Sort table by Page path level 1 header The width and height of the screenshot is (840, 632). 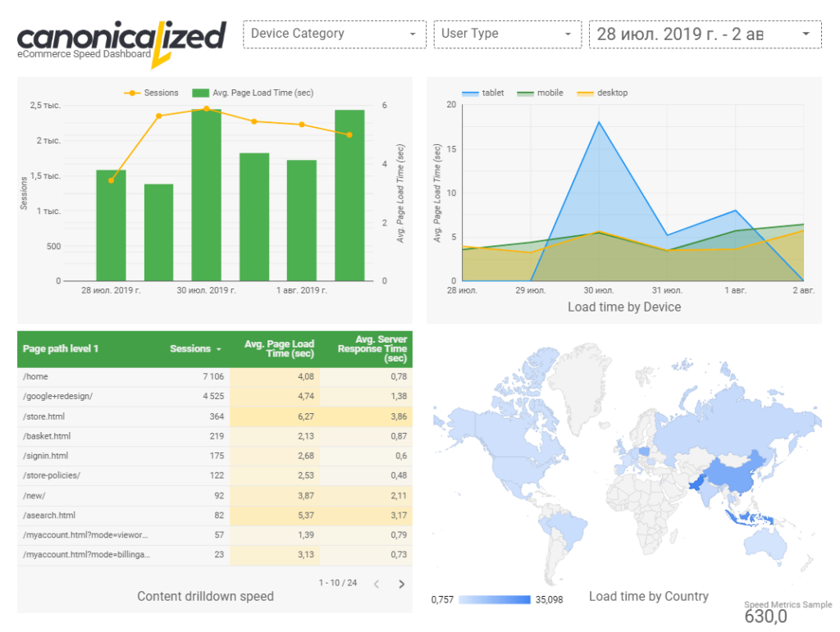coord(61,349)
